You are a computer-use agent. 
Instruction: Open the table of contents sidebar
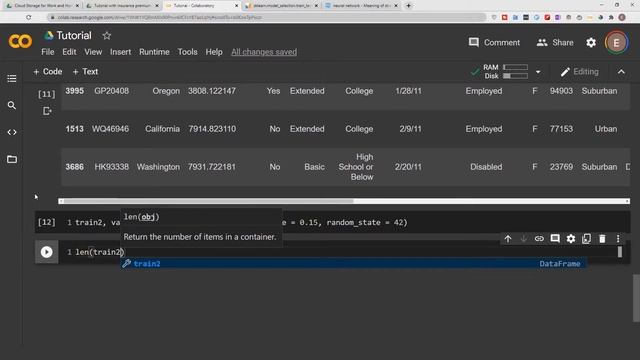(x=12, y=78)
